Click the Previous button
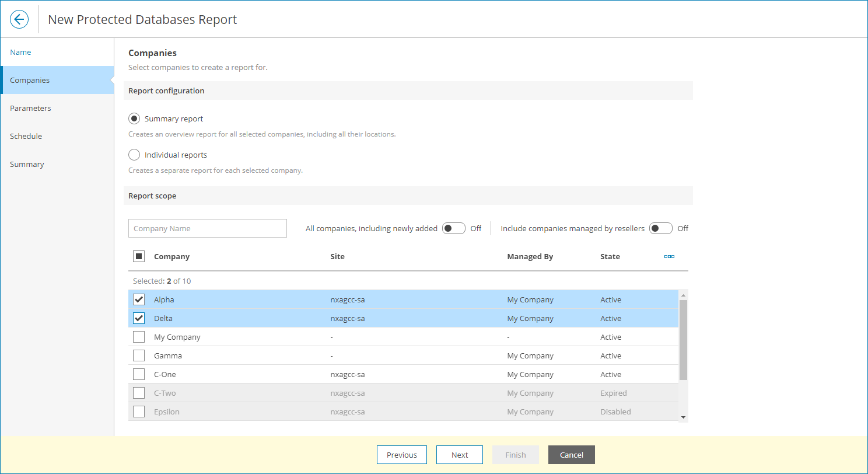Image resolution: width=868 pixels, height=474 pixels. pos(401,455)
